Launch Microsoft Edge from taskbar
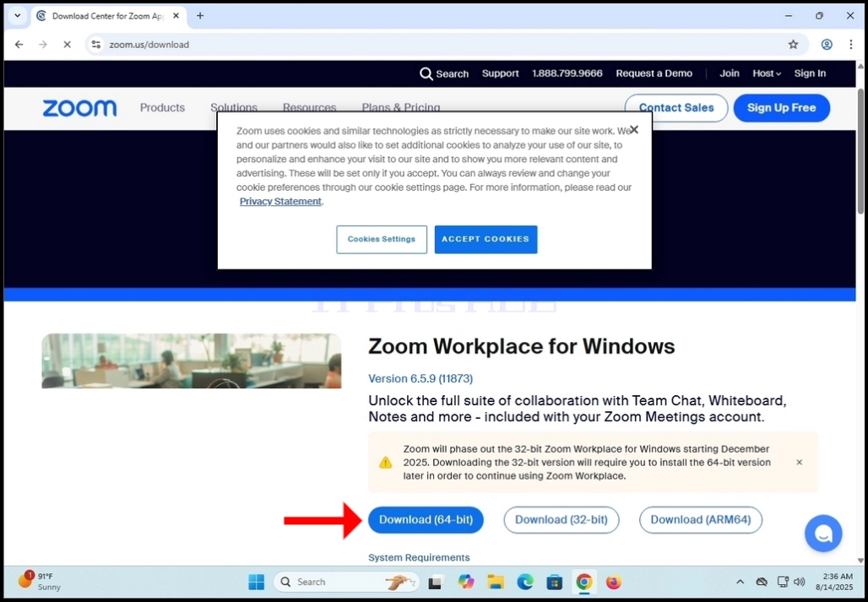 (525, 582)
